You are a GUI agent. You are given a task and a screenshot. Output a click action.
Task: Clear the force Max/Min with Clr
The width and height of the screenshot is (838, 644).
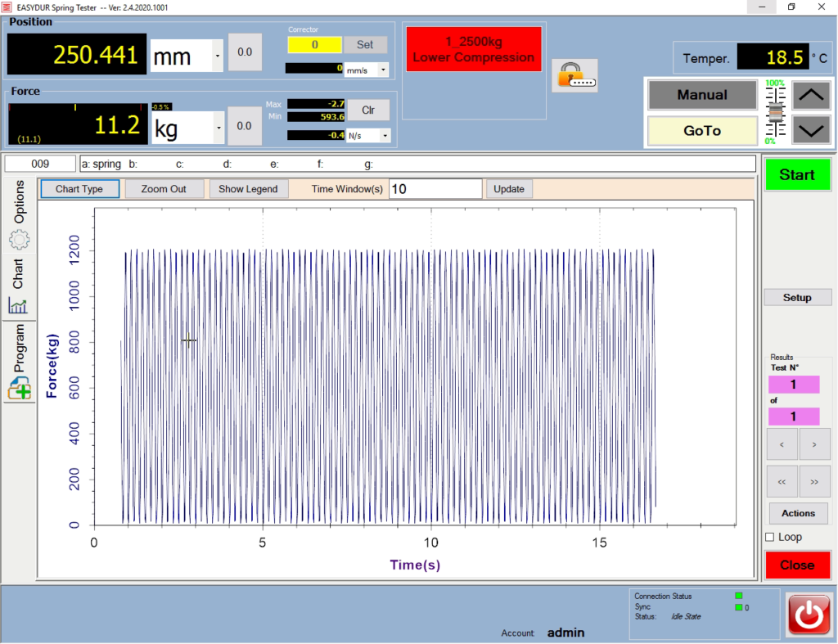(368, 110)
